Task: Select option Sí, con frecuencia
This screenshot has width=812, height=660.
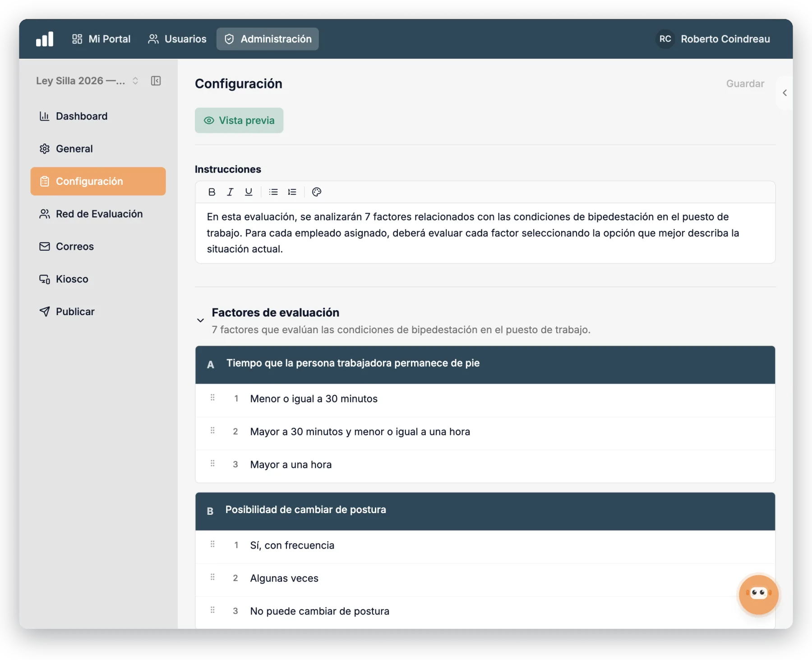Action: pyautogui.click(x=485, y=547)
